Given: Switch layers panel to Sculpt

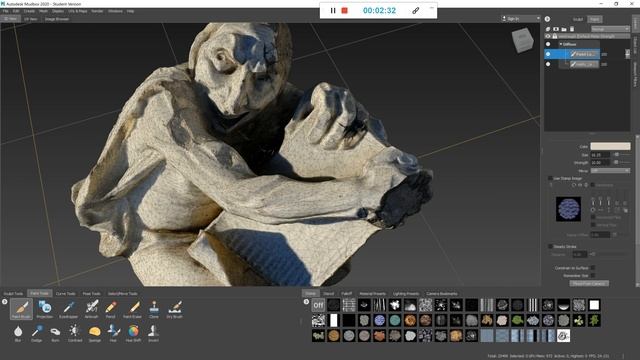Looking at the screenshot, I should click(578, 19).
